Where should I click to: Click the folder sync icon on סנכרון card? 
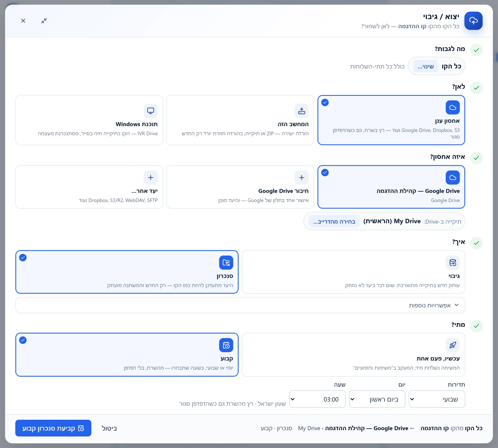coord(226,263)
